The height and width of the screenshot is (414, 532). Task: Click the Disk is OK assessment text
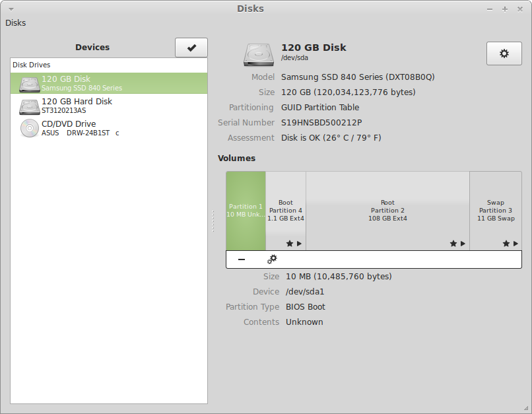[x=331, y=138]
